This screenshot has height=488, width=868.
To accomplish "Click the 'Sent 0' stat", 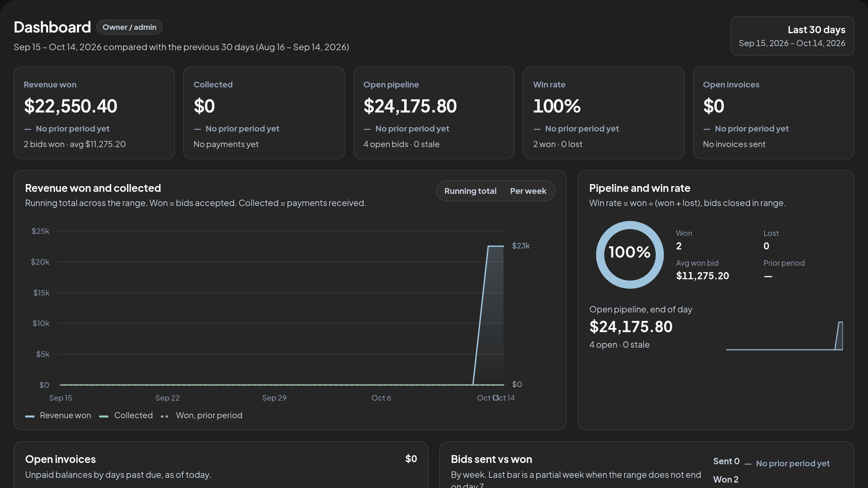I will click(726, 462).
